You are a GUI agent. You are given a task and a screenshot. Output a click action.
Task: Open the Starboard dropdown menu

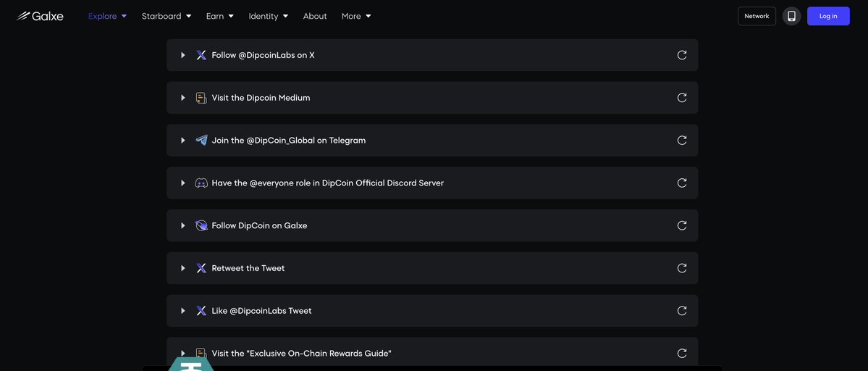[x=166, y=16]
